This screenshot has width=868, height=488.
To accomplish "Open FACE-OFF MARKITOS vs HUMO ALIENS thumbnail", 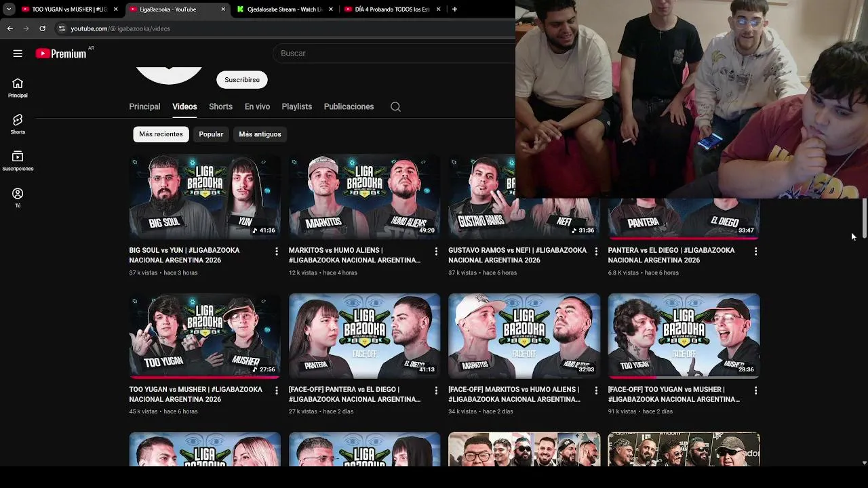I will pyautogui.click(x=524, y=336).
